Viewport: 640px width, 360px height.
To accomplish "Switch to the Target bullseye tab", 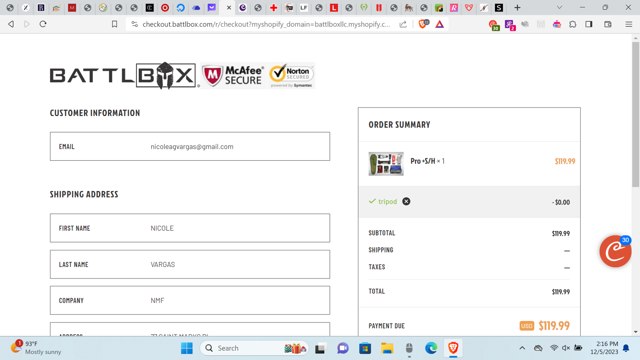I will click(165, 7).
